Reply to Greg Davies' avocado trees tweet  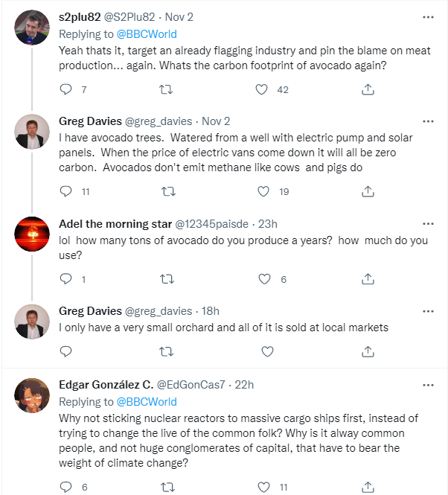(65, 191)
